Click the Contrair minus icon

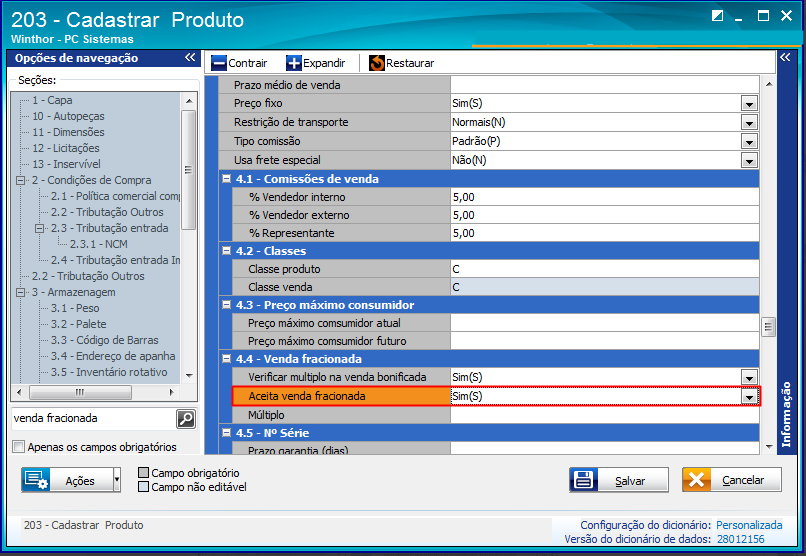coord(219,63)
